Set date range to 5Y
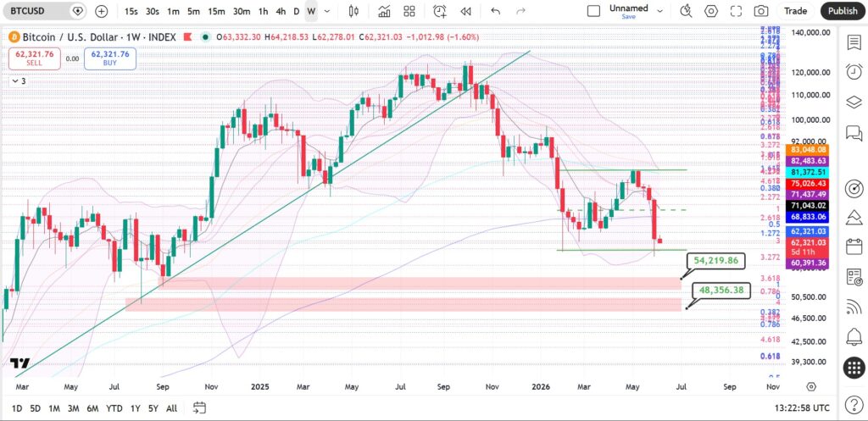The width and height of the screenshot is (868, 421). (153, 408)
